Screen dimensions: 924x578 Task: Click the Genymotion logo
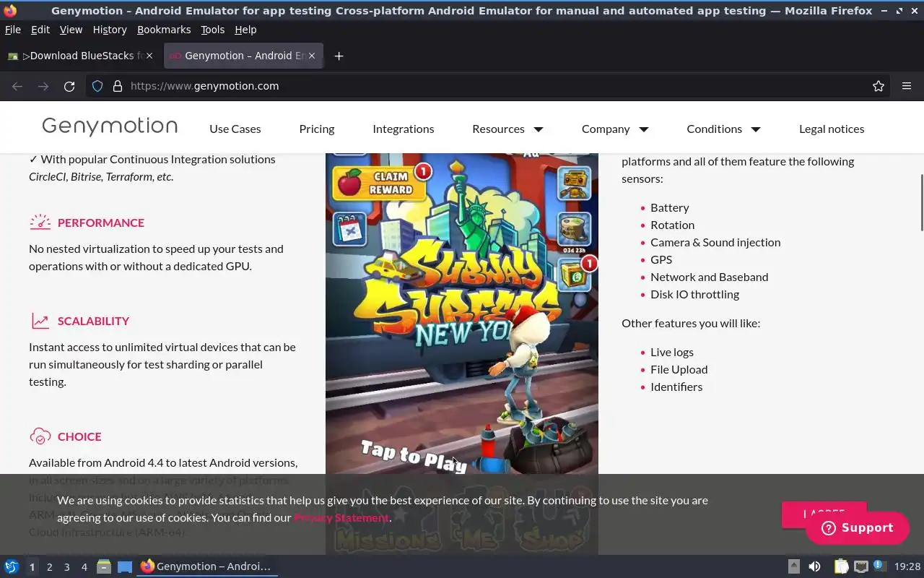(110, 126)
